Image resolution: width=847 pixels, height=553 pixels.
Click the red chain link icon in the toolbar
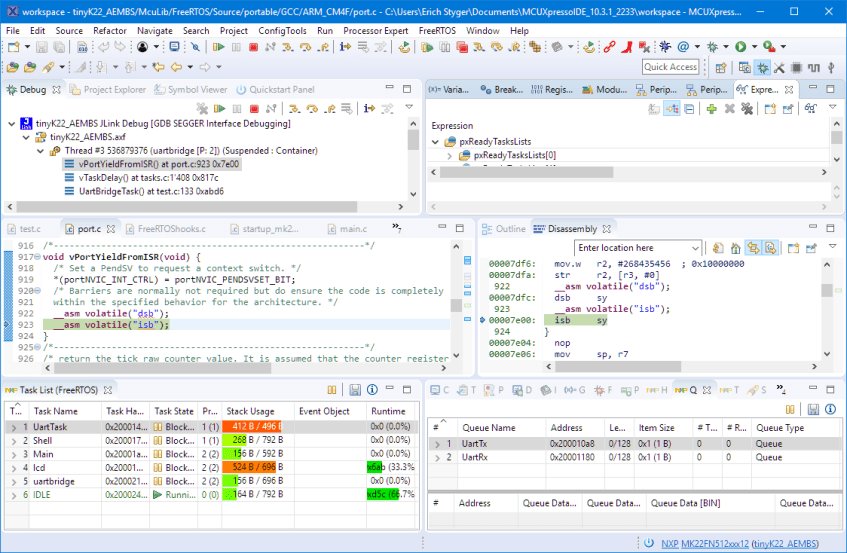[609, 48]
